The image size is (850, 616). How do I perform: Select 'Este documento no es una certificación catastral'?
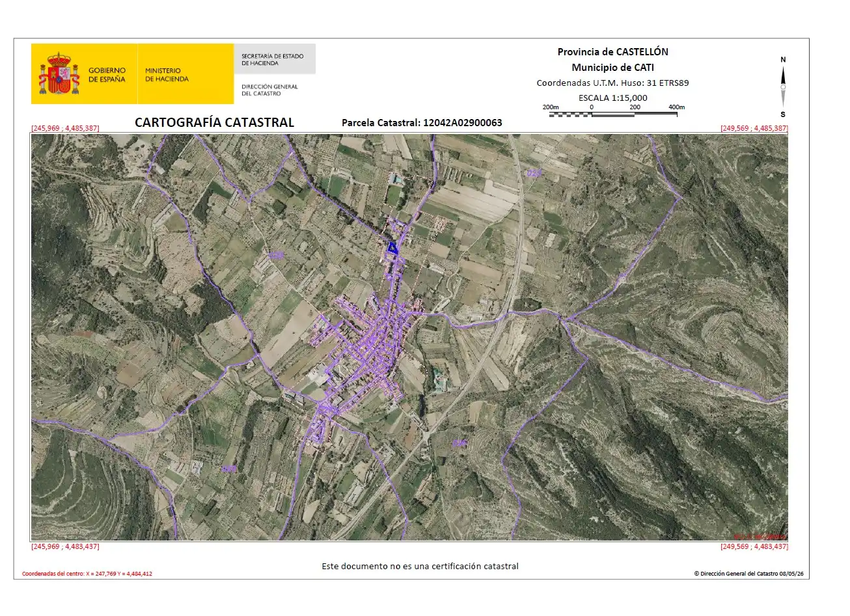(420, 567)
